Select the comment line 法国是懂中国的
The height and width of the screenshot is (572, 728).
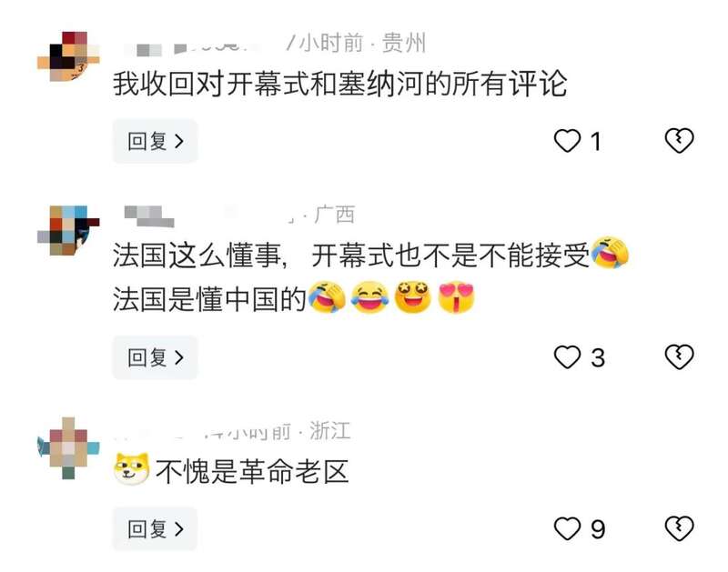click(209, 299)
